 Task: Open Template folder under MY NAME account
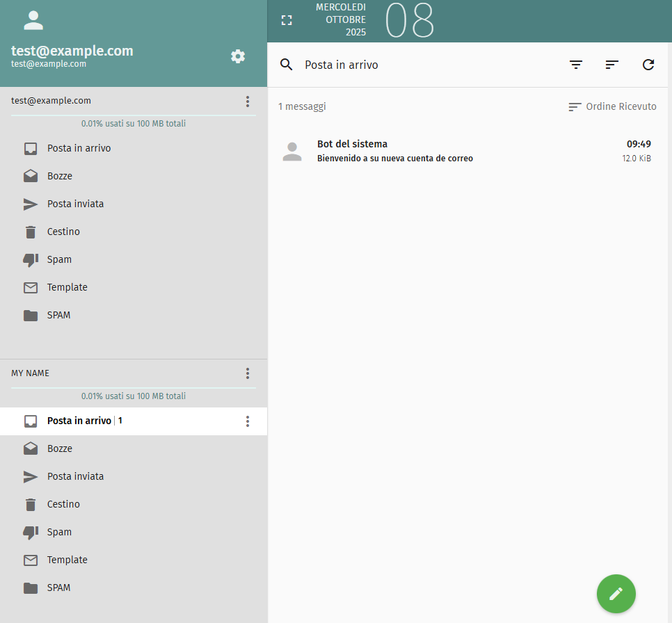pos(67,560)
